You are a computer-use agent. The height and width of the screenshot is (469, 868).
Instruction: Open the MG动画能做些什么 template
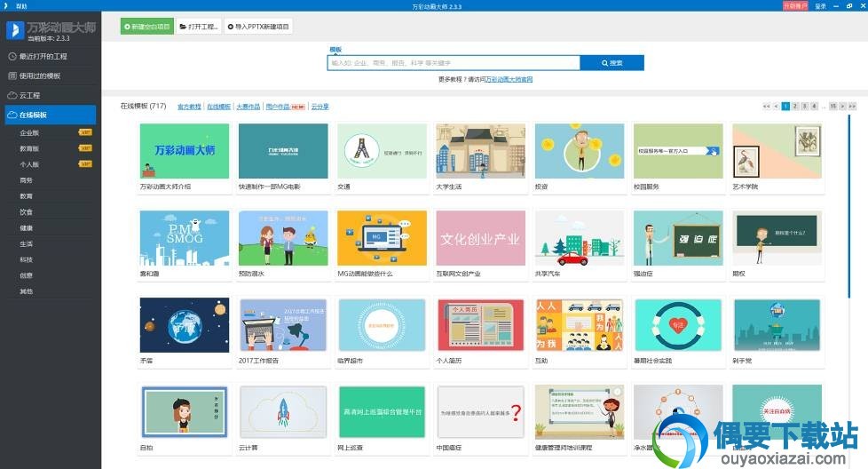pyautogui.click(x=382, y=238)
